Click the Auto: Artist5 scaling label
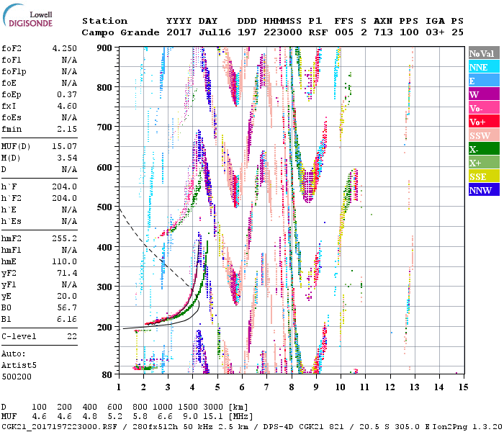Screen dimensions: 504x432 pyautogui.click(x=16, y=360)
